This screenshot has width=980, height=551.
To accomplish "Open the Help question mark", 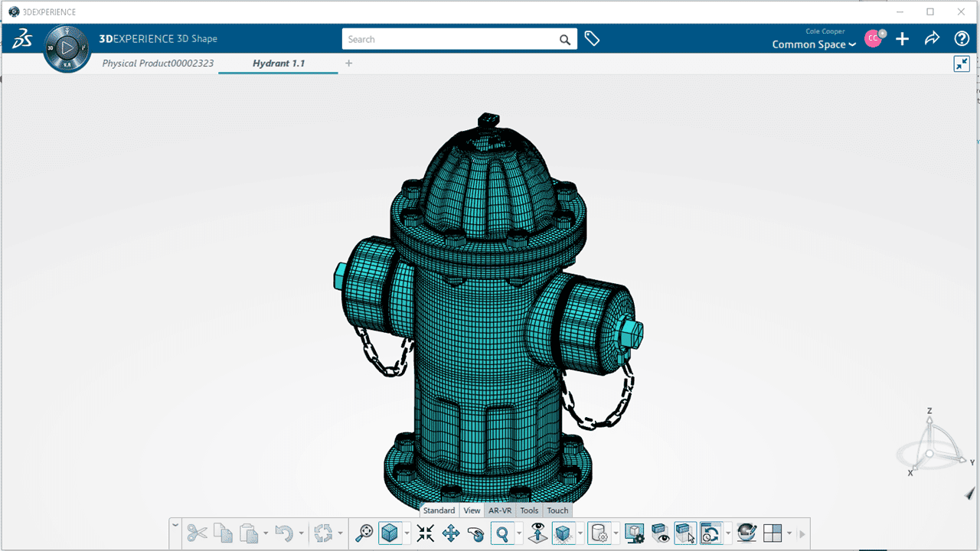I will click(x=962, y=39).
